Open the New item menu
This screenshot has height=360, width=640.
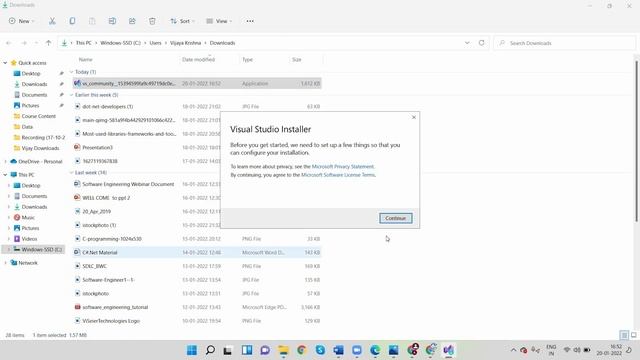click(21, 21)
